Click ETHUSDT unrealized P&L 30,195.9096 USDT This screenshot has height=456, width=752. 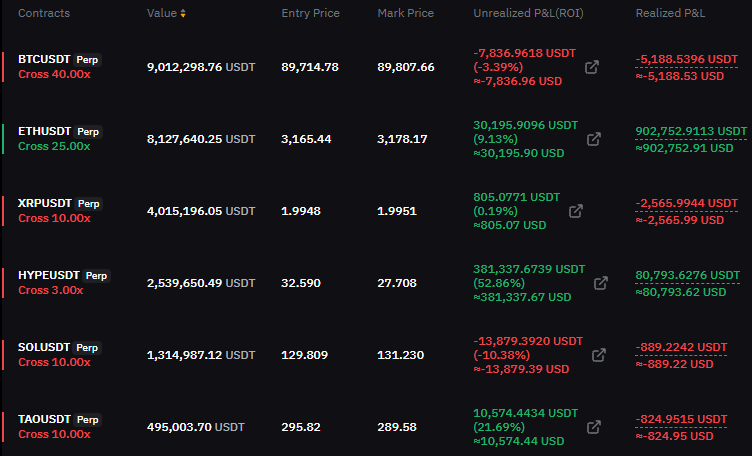tap(526, 125)
